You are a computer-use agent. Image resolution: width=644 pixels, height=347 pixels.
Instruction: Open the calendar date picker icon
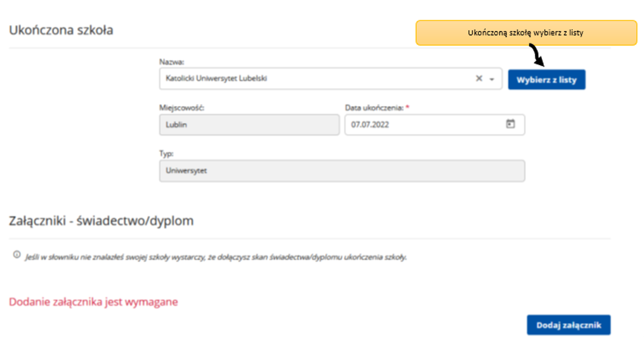(x=510, y=124)
